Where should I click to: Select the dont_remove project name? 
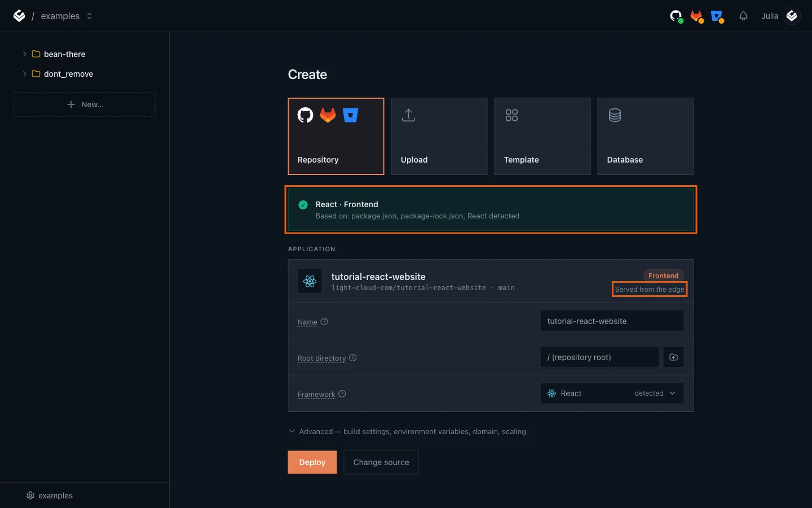[69, 74]
